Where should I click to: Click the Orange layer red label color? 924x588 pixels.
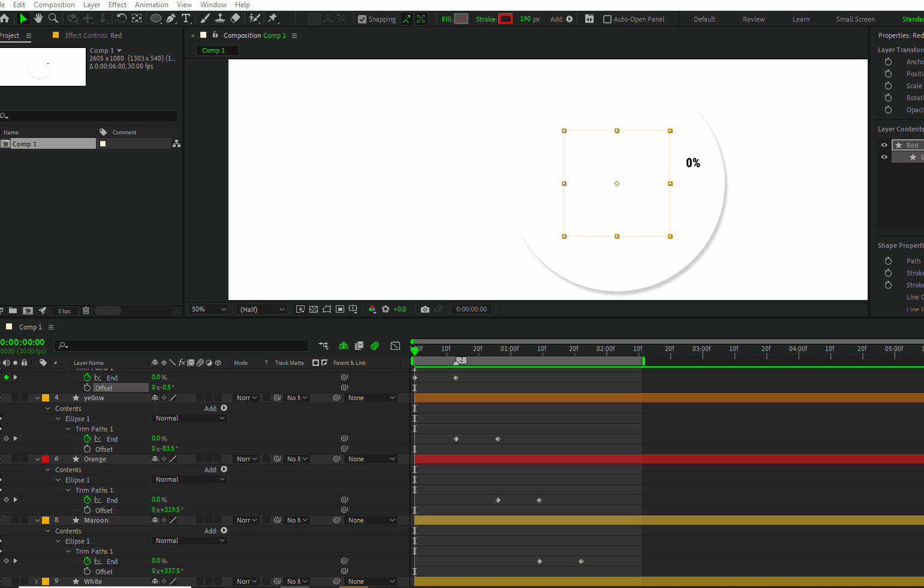(x=46, y=459)
